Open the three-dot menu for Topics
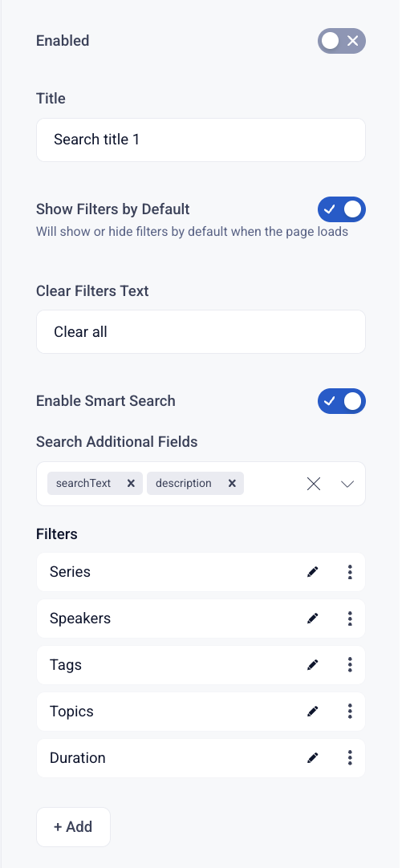Image resolution: width=406 pixels, height=868 pixels. click(350, 712)
